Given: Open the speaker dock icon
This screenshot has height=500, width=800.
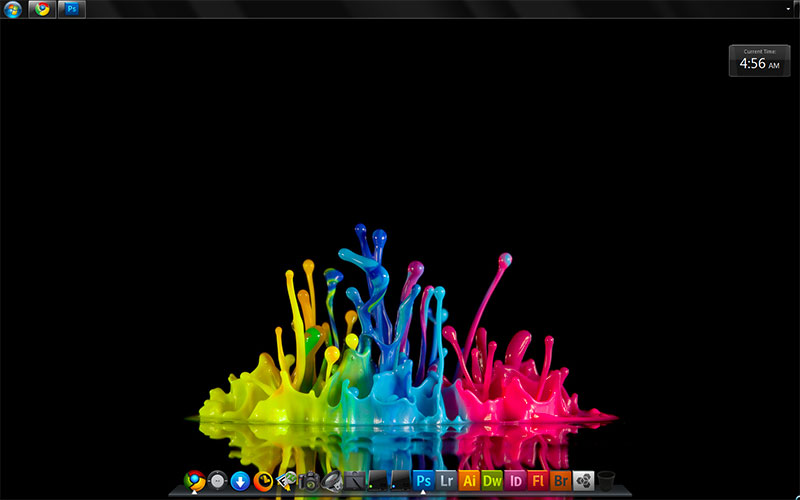Looking at the screenshot, I should click(x=332, y=481).
